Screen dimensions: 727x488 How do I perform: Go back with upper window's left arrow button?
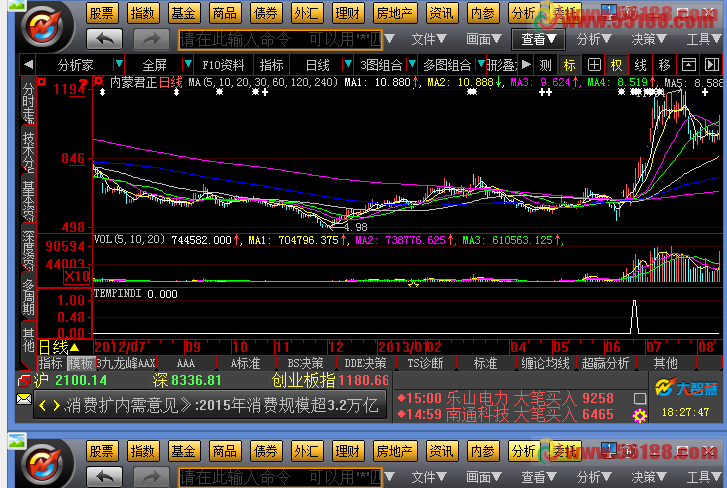coord(105,39)
